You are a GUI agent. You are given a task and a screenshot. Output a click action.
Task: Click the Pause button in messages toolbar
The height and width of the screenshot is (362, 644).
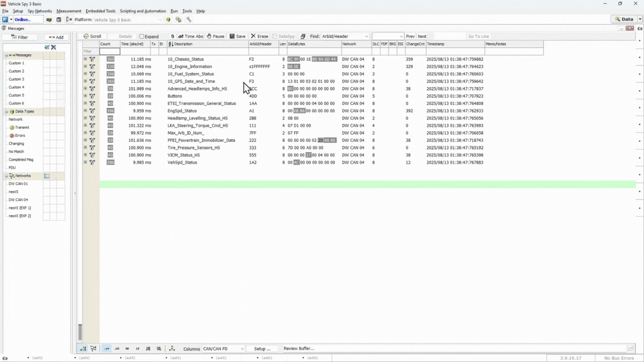click(x=215, y=36)
